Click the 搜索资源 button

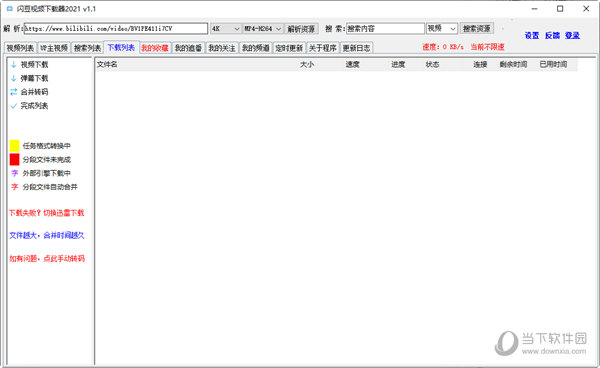click(476, 29)
